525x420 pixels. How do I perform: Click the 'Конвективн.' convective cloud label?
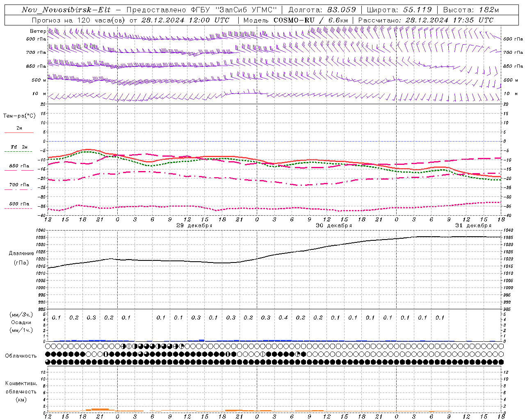coord(21,383)
